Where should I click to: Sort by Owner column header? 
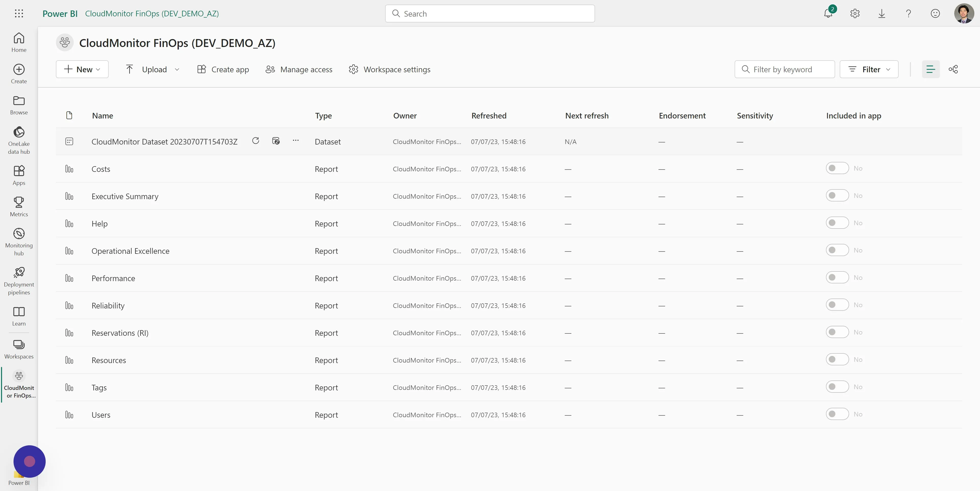405,115
